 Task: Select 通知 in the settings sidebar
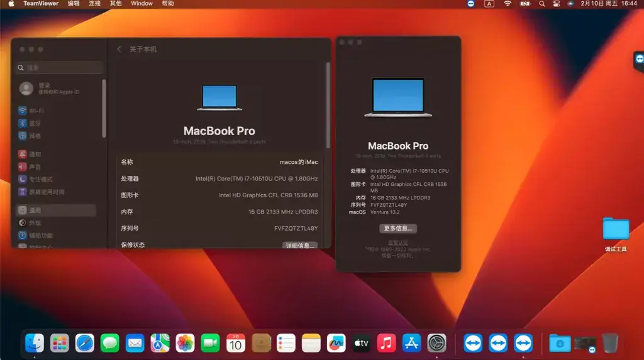pos(56,155)
